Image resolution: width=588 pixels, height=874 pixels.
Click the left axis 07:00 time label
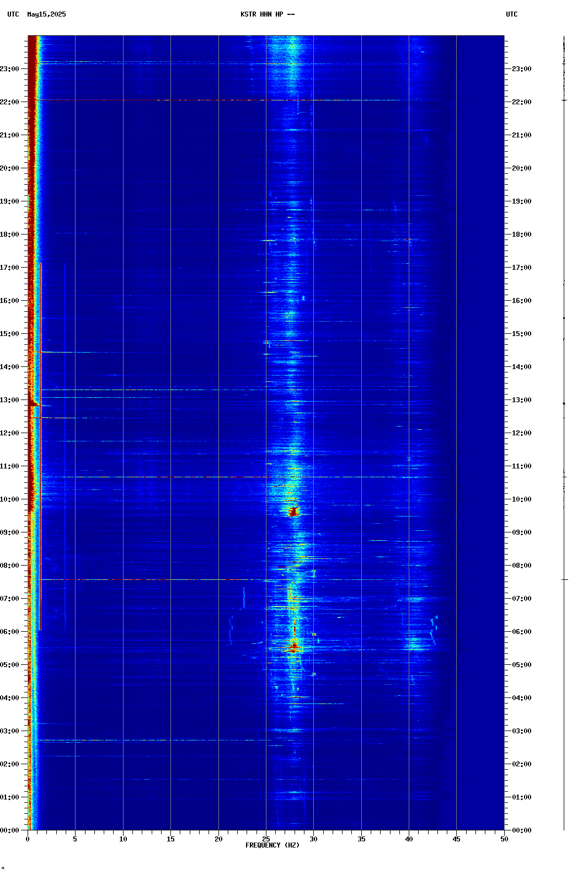(x=10, y=599)
